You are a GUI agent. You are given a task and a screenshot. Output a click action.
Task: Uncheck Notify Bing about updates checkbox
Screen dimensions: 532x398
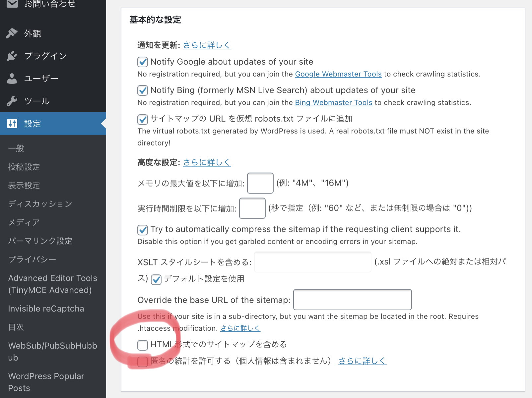(143, 90)
